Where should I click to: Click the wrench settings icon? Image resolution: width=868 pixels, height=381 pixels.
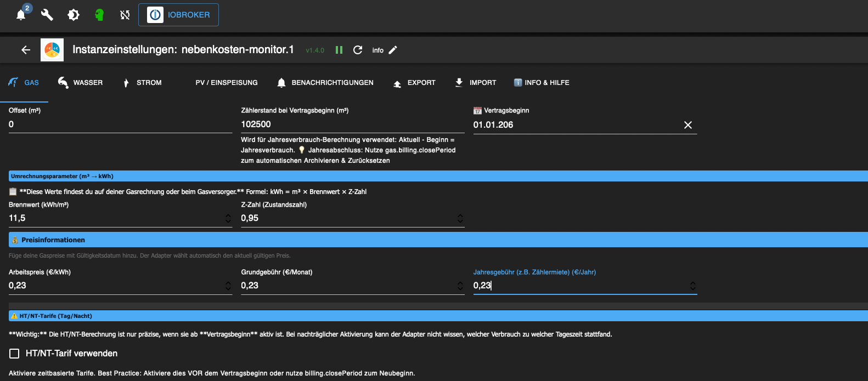pos(47,15)
